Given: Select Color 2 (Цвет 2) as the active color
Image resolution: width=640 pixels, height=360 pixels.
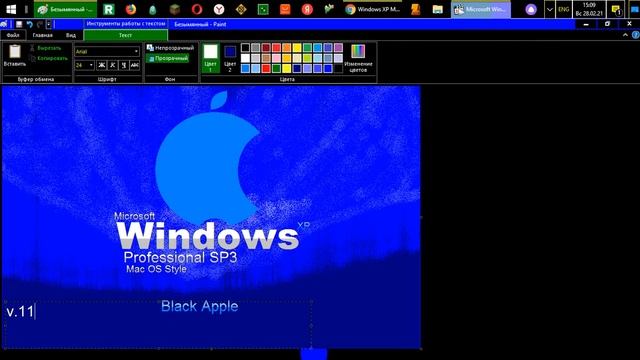Looking at the screenshot, I should (x=230, y=58).
